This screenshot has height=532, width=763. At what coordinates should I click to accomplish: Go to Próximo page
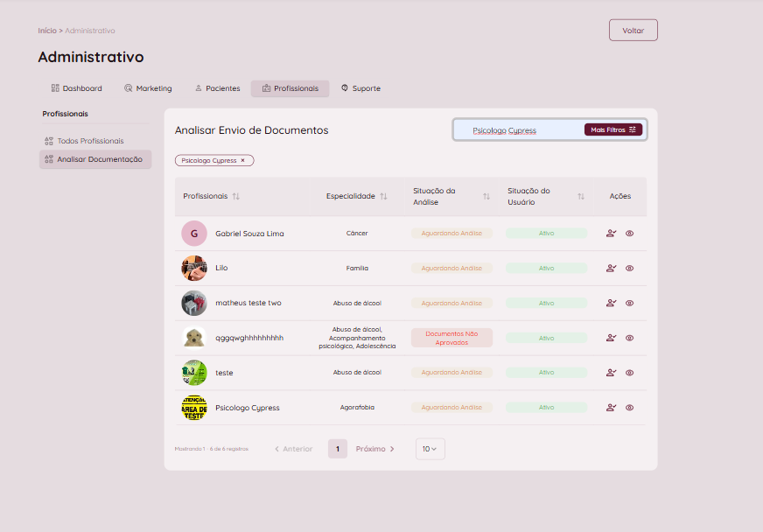374,449
